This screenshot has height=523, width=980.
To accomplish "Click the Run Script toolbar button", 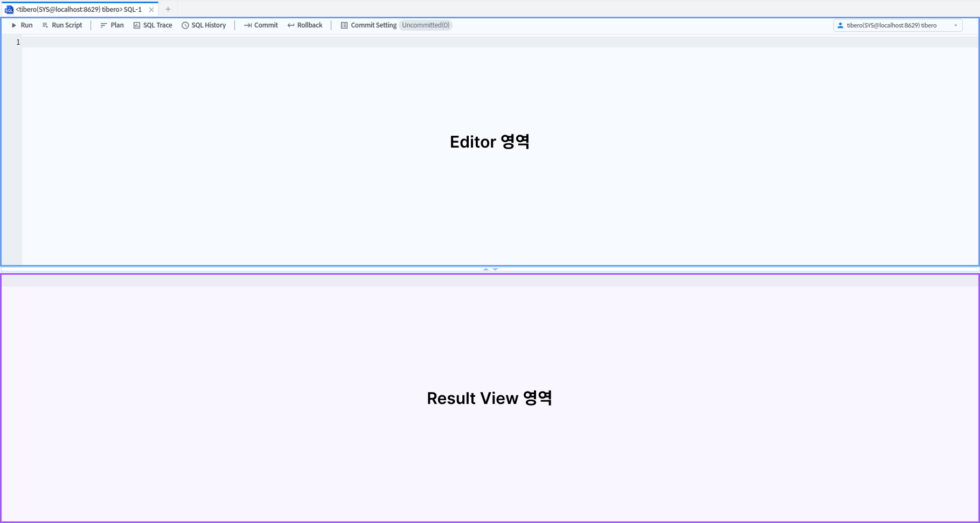I will click(x=62, y=25).
